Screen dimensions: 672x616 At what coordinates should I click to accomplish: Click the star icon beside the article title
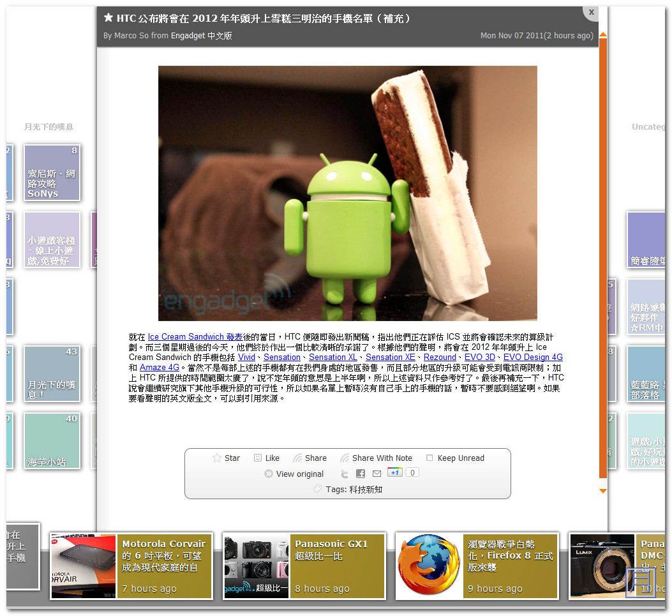108,18
